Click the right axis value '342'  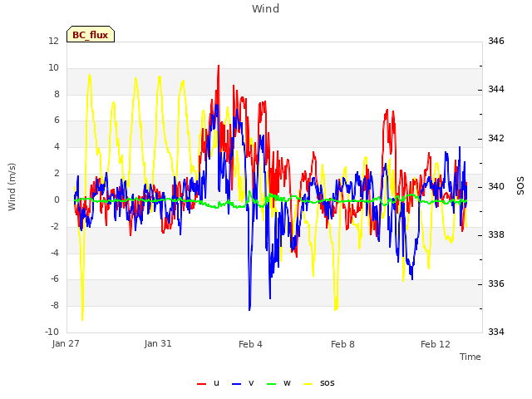tap(496, 139)
